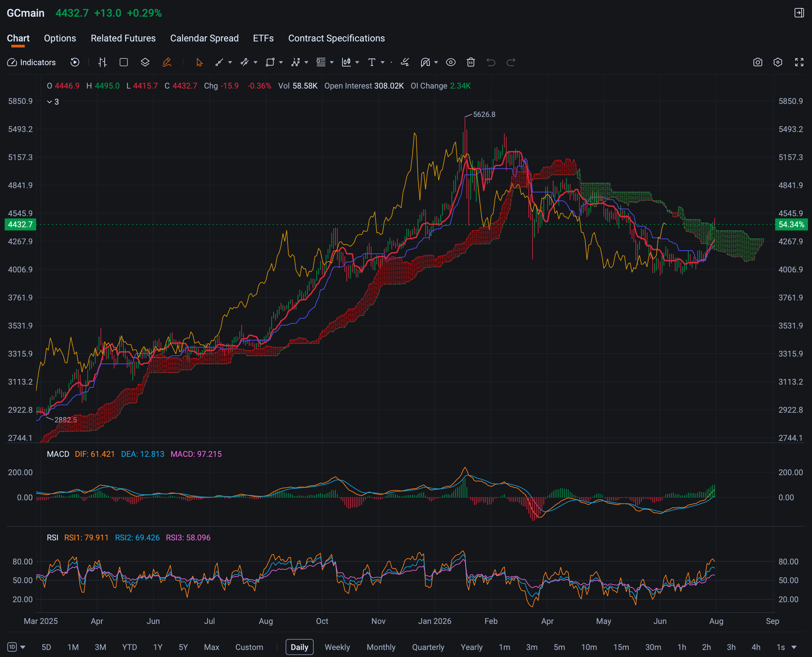Click the square layout icon
The height and width of the screenshot is (657, 812).
point(123,62)
